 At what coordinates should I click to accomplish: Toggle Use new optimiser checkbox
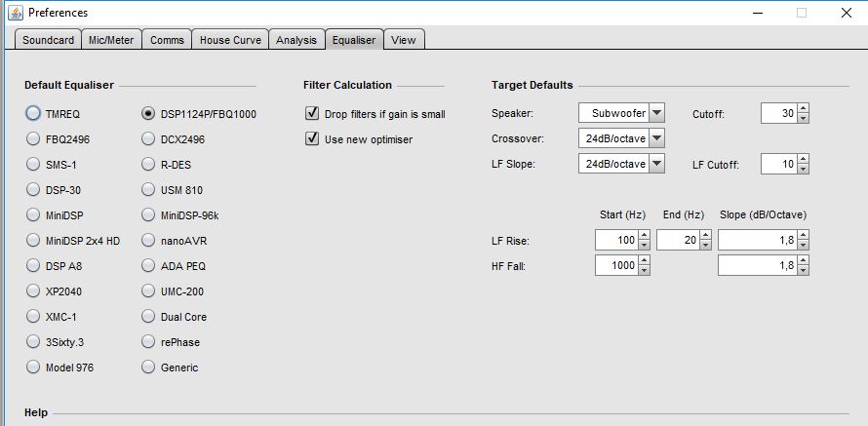(312, 138)
